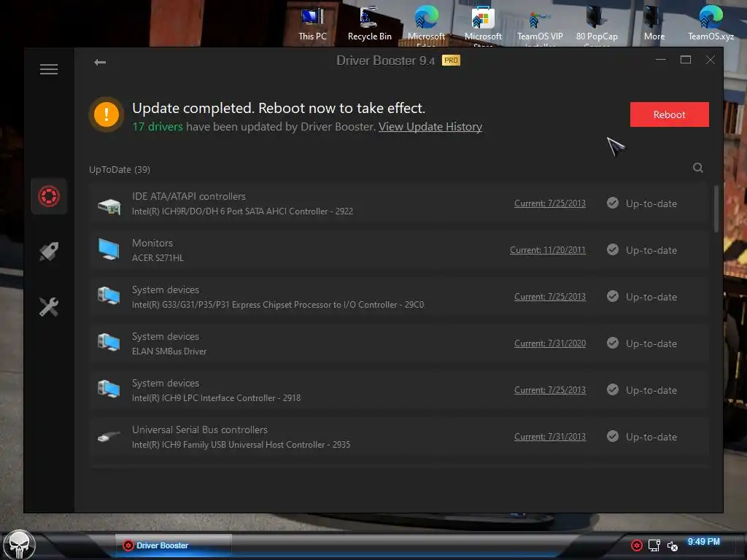Click the Driver Booster tray icon
747x560 pixels.
(636, 545)
